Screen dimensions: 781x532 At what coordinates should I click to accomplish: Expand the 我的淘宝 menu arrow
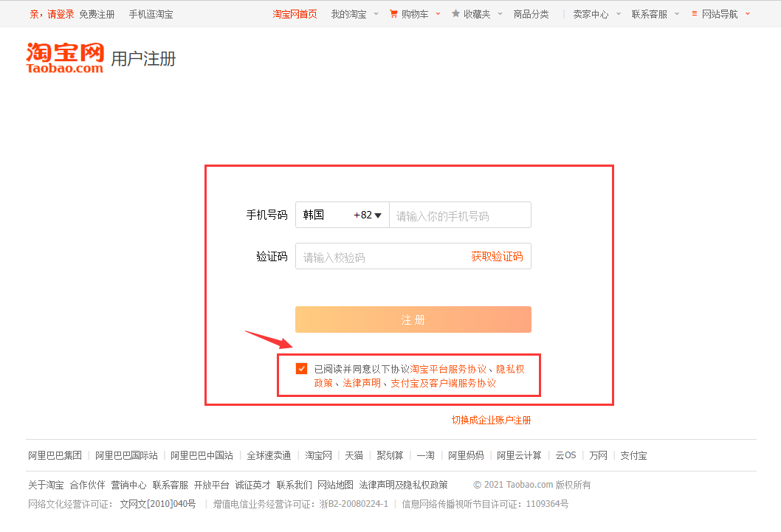coord(376,14)
